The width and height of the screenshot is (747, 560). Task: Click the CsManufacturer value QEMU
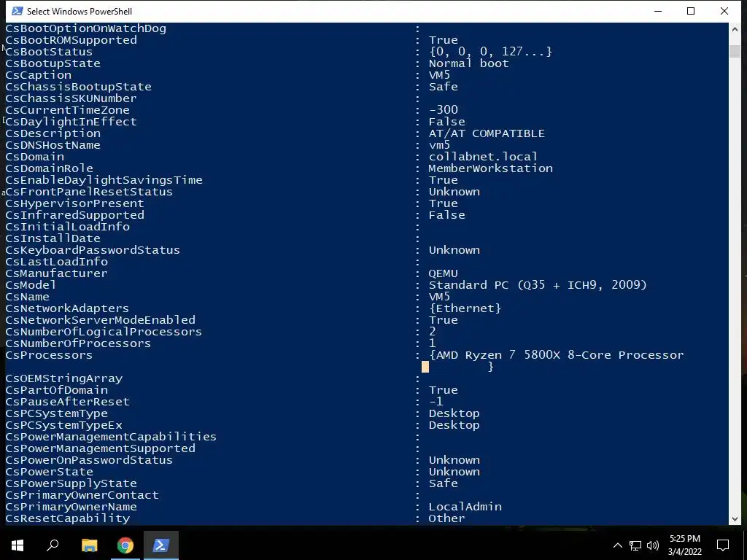(443, 273)
